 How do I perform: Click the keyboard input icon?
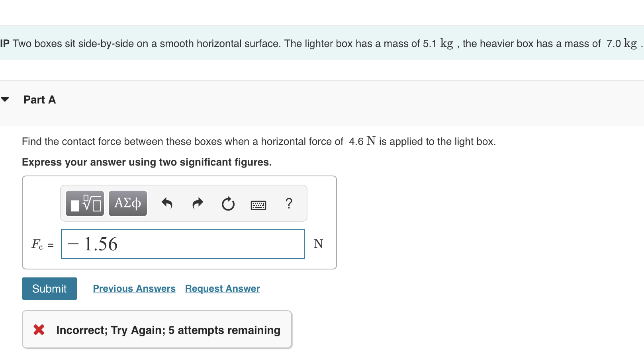(258, 203)
